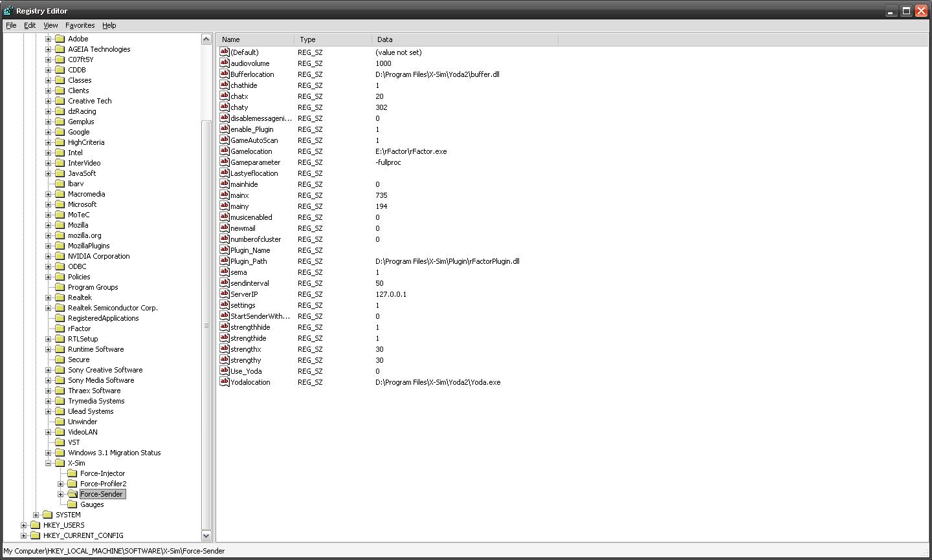Image resolution: width=932 pixels, height=560 pixels.
Task: Open the Favorites menu
Action: click(x=80, y=25)
